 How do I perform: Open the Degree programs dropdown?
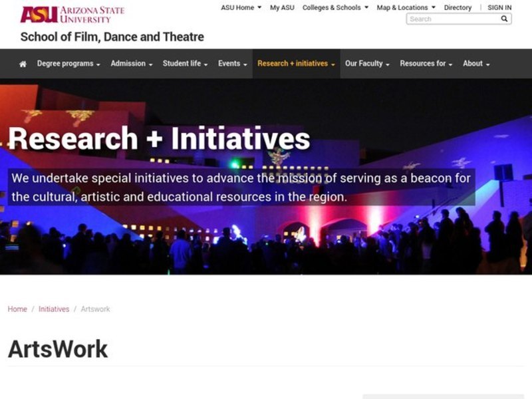click(x=68, y=64)
